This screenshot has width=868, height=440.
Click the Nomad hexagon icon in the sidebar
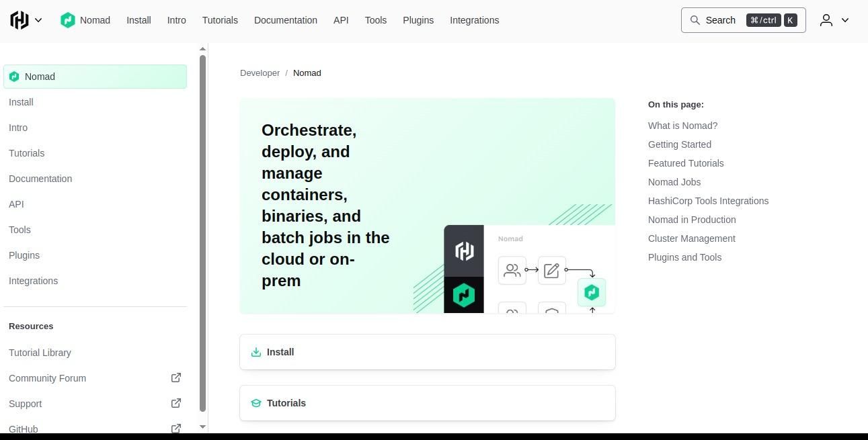14,77
